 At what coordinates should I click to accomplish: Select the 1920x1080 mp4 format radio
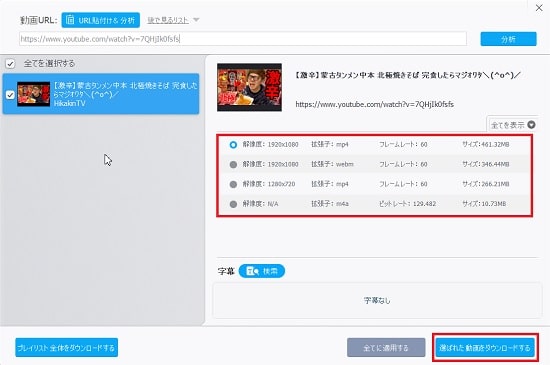pos(233,144)
